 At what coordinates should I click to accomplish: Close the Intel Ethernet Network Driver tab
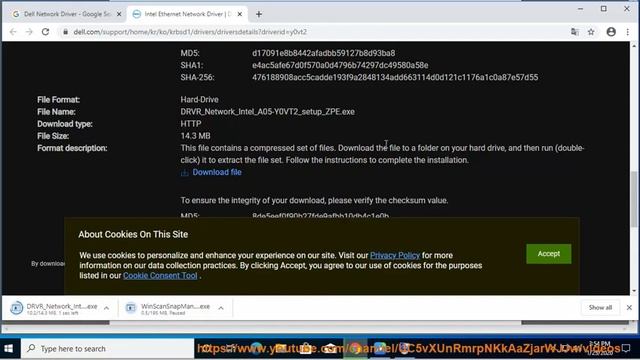pos(240,14)
